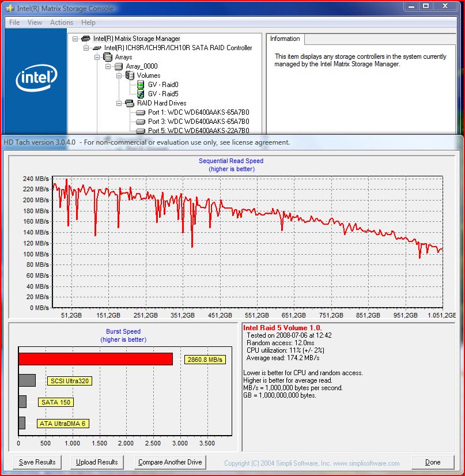Click the Port 1 hard drive icon
Screen dimensions: 465x476
tap(141, 112)
